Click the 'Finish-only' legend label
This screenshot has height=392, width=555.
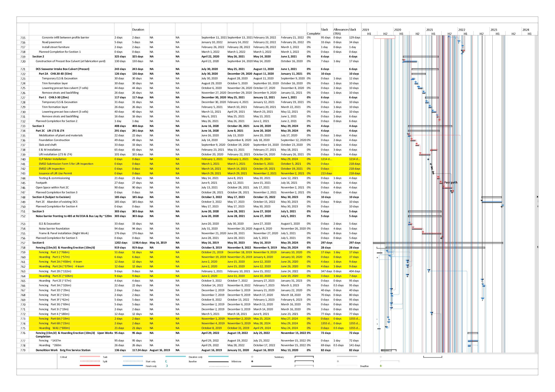(151, 366)
